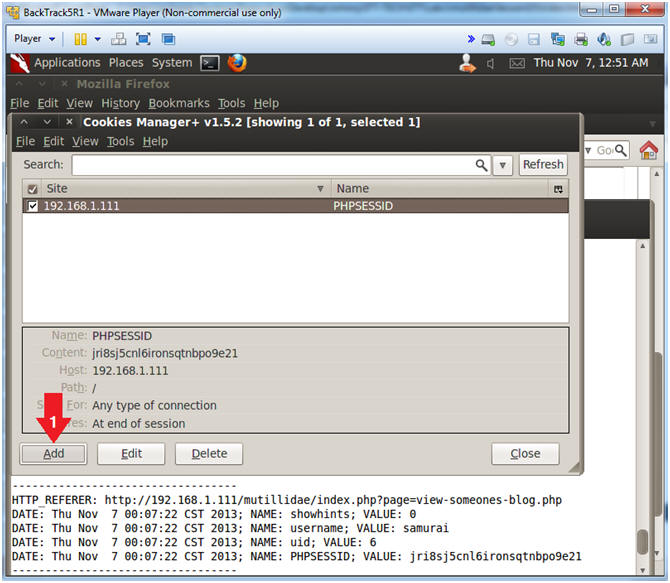Open Cookies Manager+ Help menu
Screen dimensions: 670x583
click(155, 141)
